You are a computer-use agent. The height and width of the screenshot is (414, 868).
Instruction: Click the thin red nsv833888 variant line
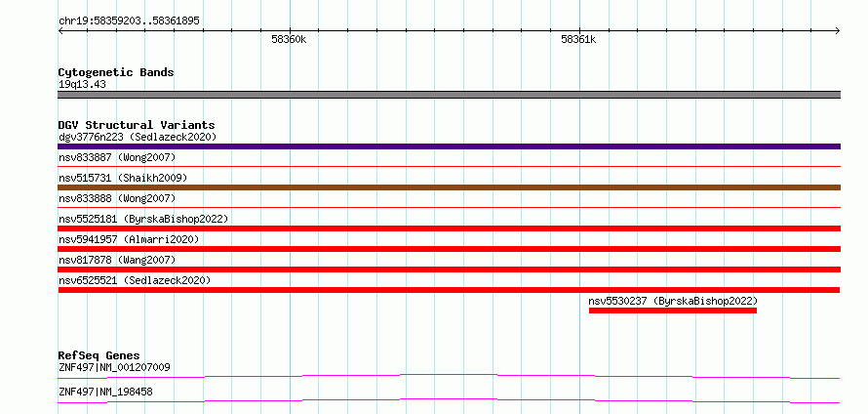(x=450, y=207)
